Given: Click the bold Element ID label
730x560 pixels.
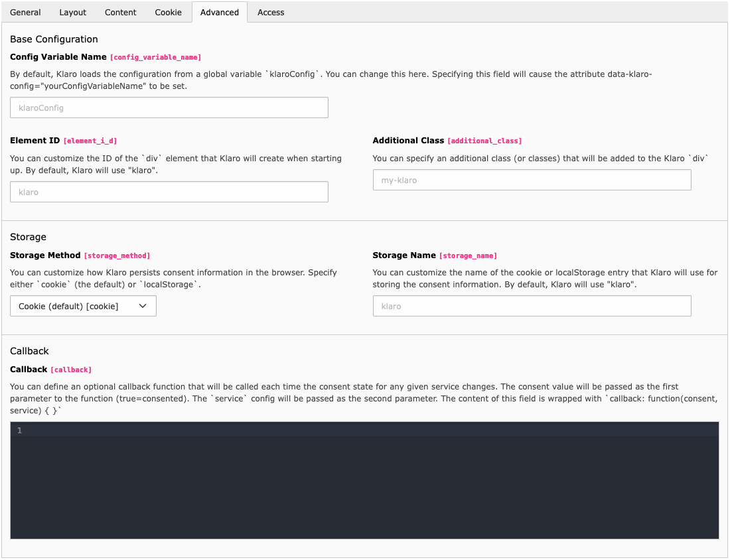Looking at the screenshot, I should (x=35, y=141).
